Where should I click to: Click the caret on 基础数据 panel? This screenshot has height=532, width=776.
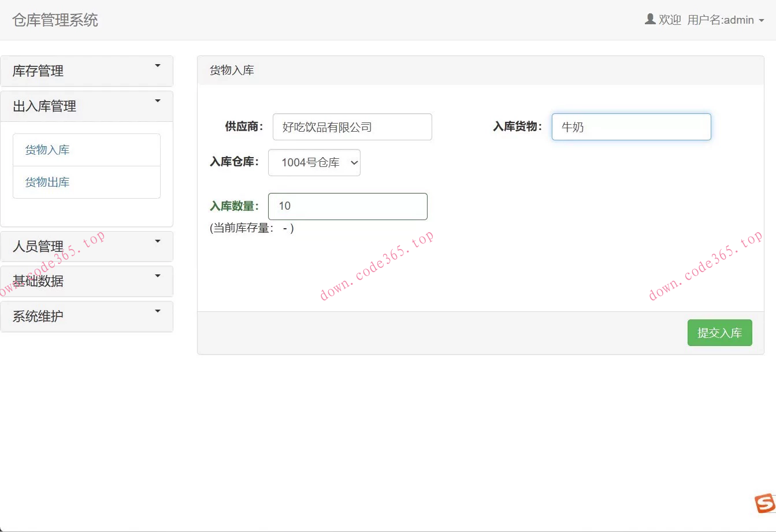[158, 276]
